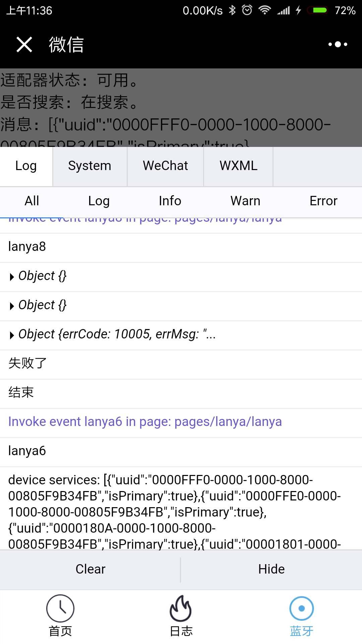
Task: Expand the first empty Object {} entry
Action: click(181, 277)
